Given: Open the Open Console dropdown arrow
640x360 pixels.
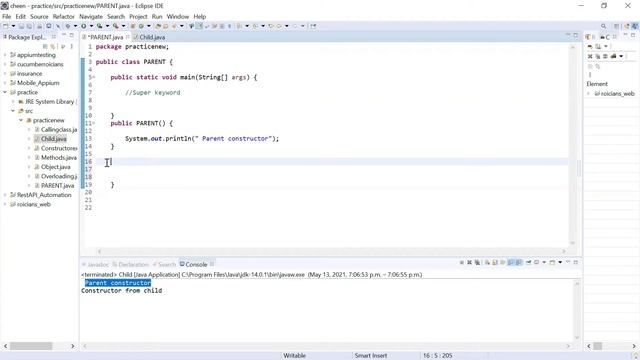Looking at the screenshot, I should [560, 262].
